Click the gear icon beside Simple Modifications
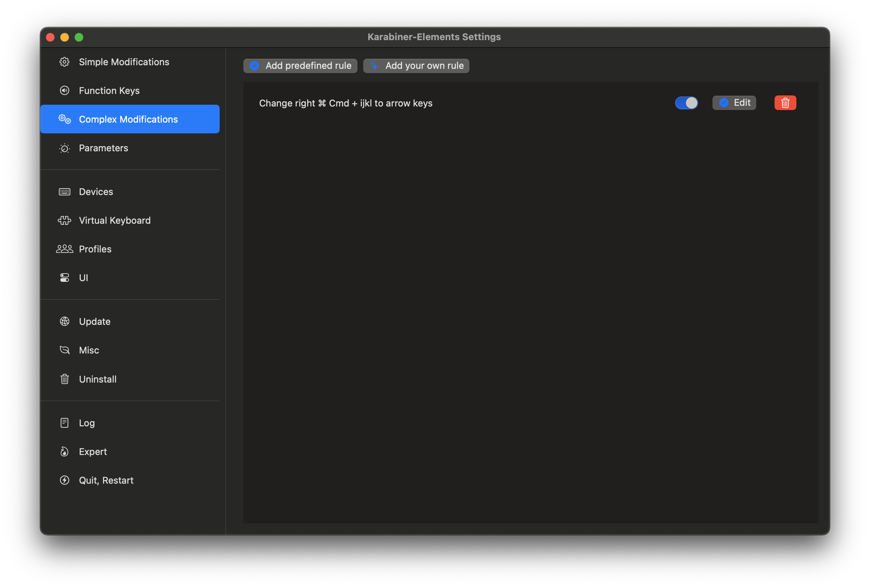 click(x=64, y=62)
